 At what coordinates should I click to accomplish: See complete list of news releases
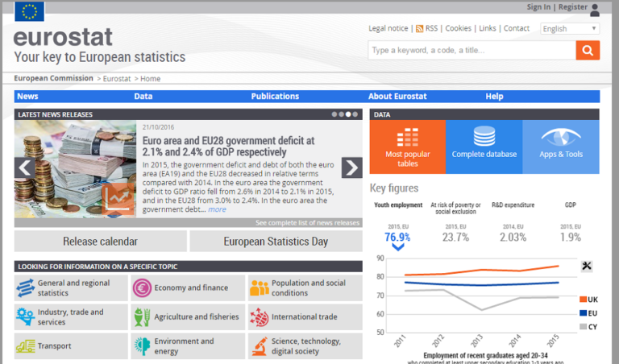307,223
